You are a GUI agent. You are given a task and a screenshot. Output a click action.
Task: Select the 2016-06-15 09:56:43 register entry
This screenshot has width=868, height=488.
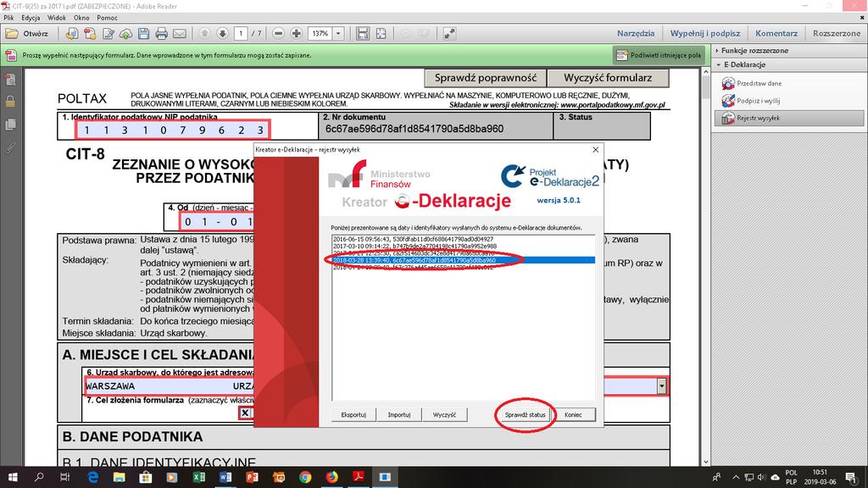point(463,240)
